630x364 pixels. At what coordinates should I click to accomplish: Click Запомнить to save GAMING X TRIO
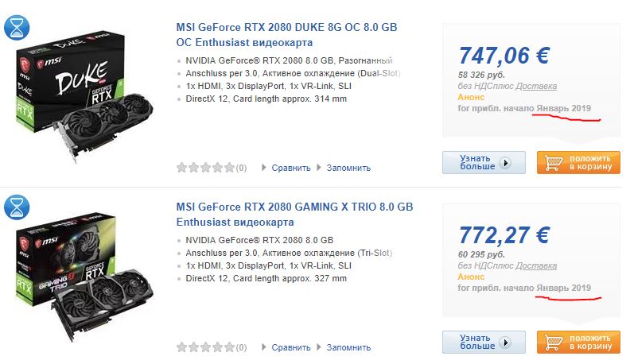[350, 347]
